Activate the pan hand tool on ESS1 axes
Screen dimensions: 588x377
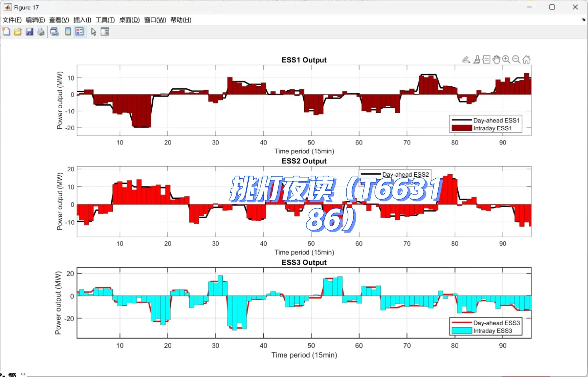(496, 59)
